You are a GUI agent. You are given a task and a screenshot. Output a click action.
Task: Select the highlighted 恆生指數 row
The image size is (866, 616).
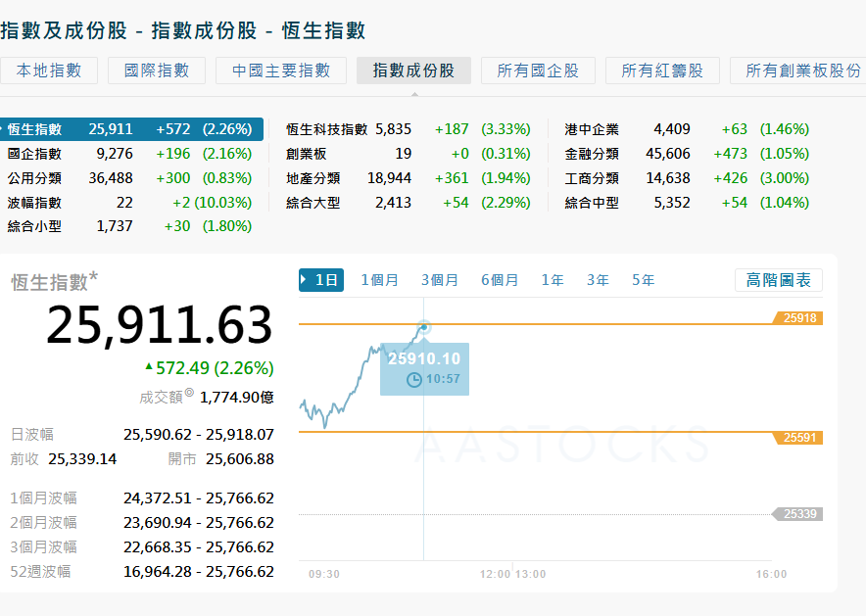[x=130, y=129]
